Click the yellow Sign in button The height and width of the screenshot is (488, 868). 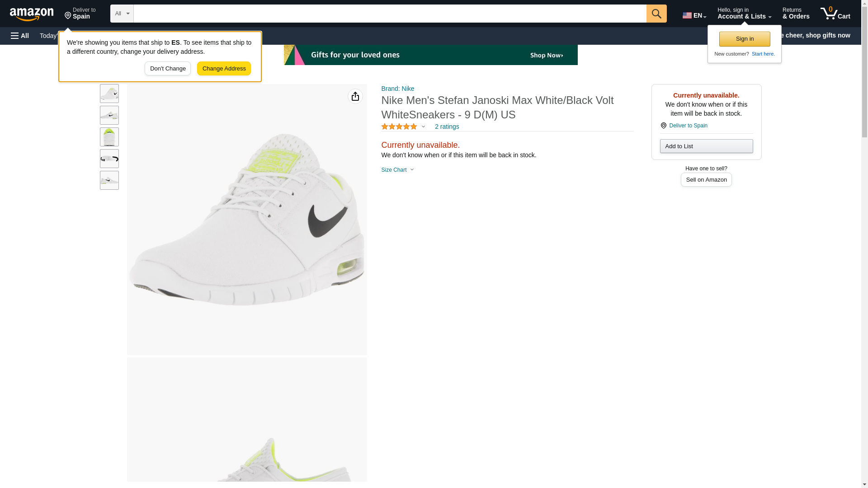pos(744,39)
